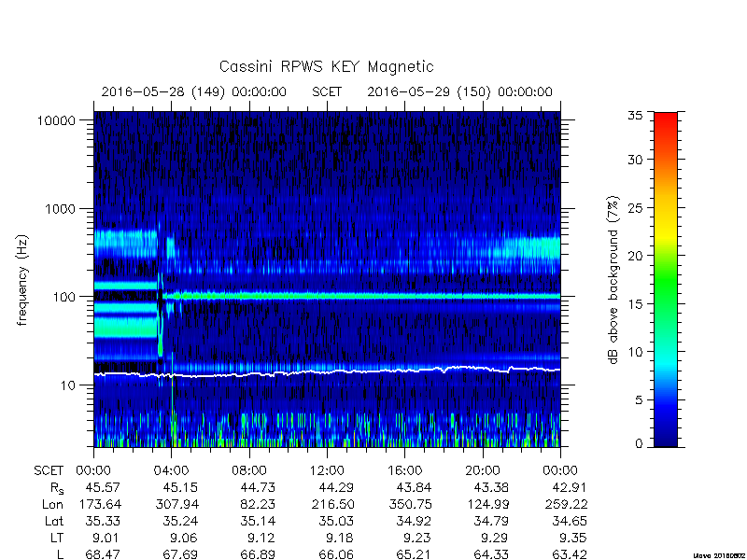Screen dimensions: 747x560
Task: Click Lon value '350.75'
Action: tap(410, 504)
